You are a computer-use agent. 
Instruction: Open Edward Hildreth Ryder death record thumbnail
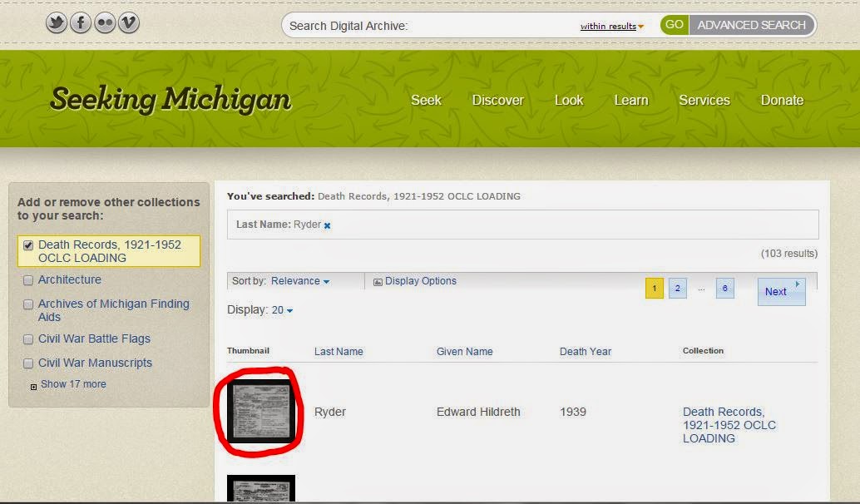pyautogui.click(x=261, y=412)
